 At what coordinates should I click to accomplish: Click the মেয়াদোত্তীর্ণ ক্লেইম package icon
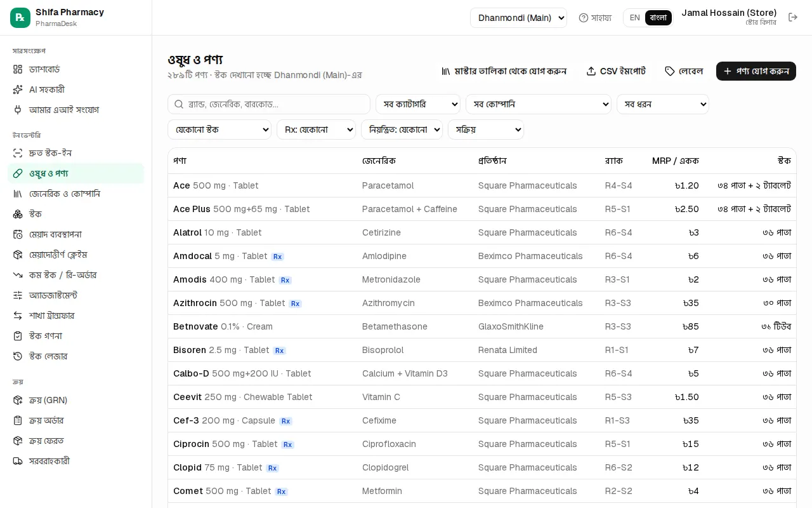pos(18,255)
